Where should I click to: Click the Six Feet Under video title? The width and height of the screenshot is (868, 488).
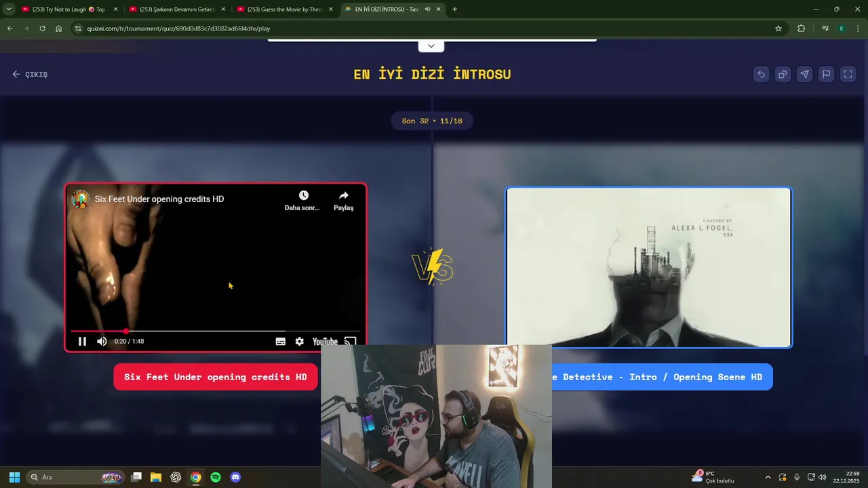(x=159, y=199)
